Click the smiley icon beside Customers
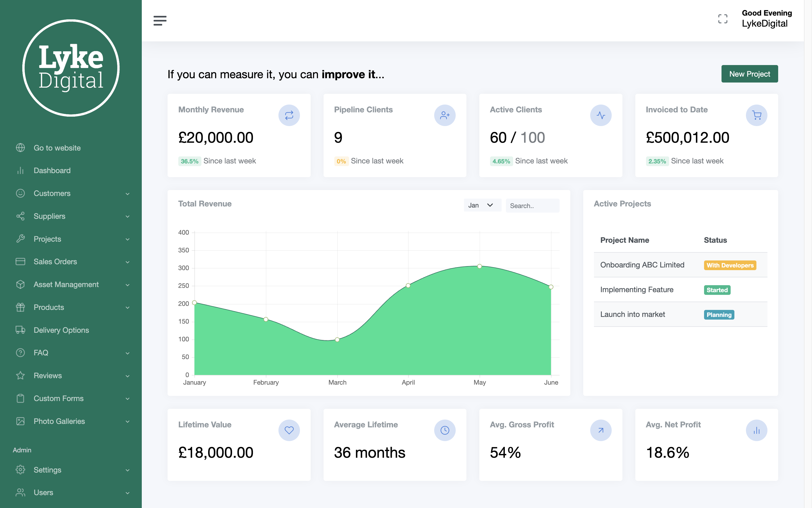The image size is (812, 508). pyautogui.click(x=20, y=193)
